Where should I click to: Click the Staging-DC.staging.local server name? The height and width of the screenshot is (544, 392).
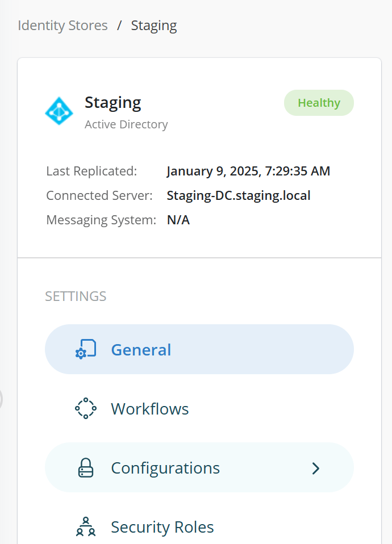pyautogui.click(x=239, y=196)
